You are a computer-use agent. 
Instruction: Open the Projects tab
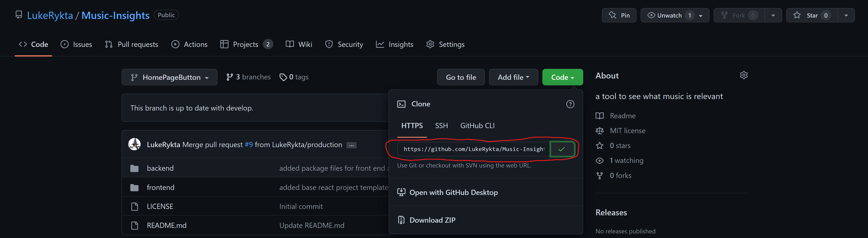(246, 44)
